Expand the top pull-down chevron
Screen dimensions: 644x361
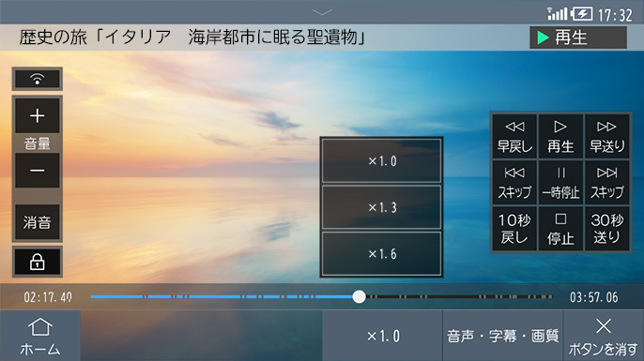[x=322, y=12]
